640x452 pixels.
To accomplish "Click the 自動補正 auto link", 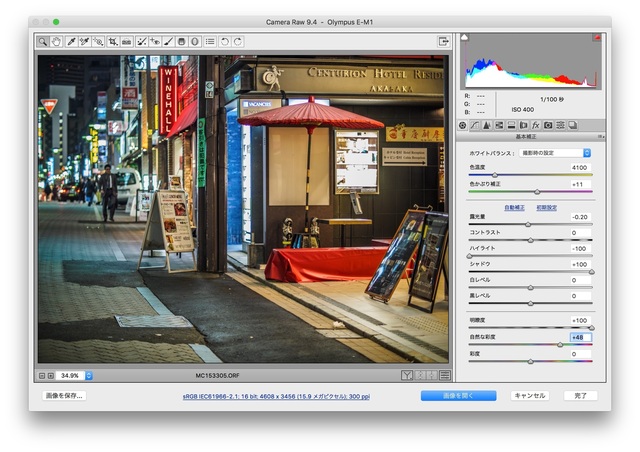I will (x=514, y=207).
